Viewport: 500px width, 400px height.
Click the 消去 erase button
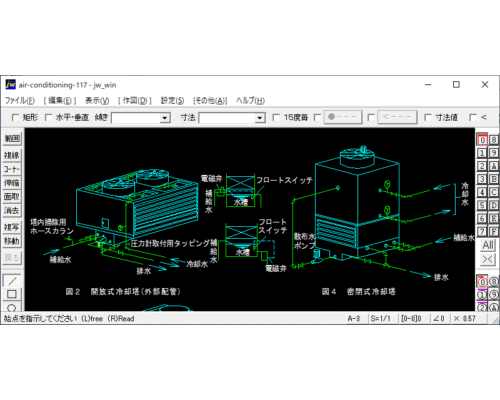tap(12, 210)
